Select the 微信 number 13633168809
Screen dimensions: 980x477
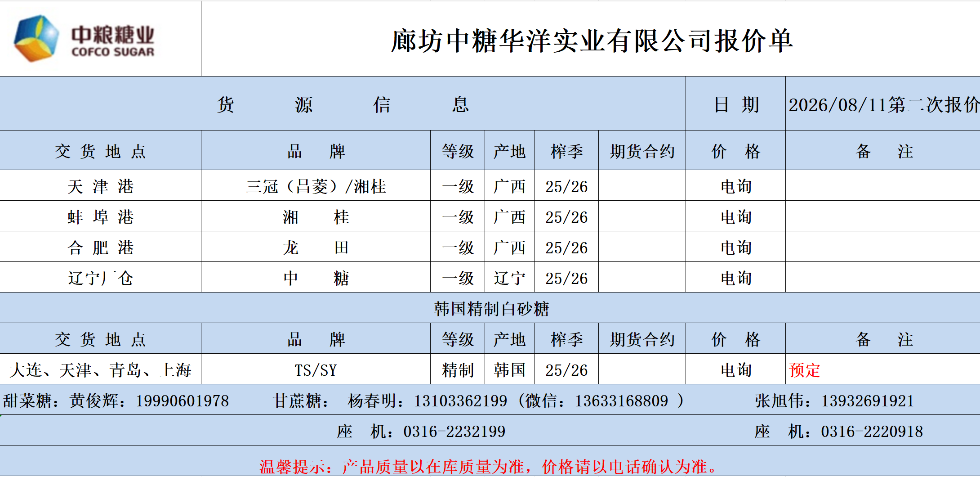[x=622, y=400]
